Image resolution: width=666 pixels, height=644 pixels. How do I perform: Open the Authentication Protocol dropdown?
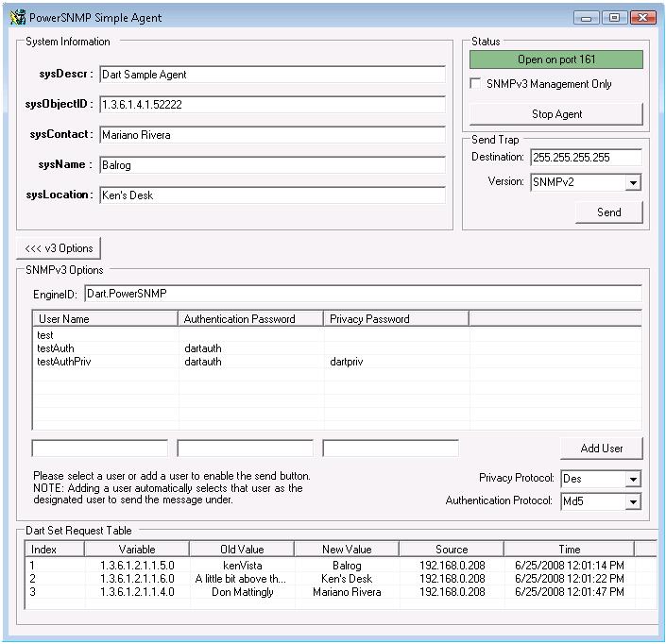click(x=633, y=501)
